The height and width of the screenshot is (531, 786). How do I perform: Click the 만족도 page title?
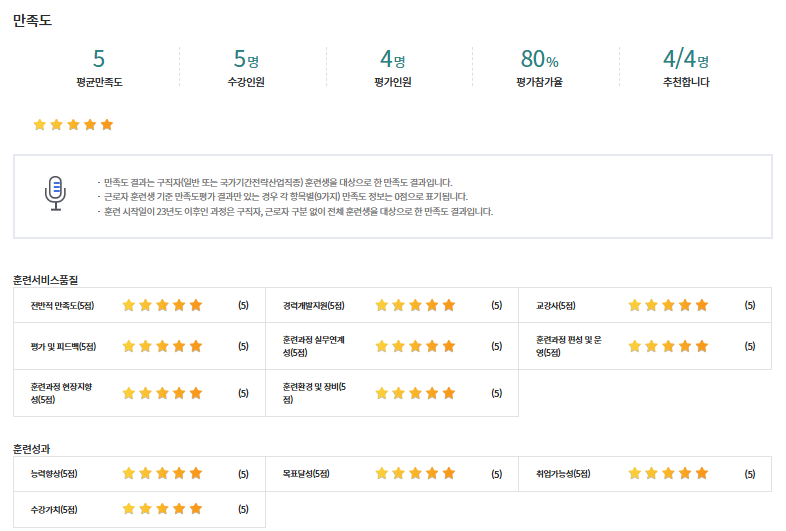tap(32, 19)
